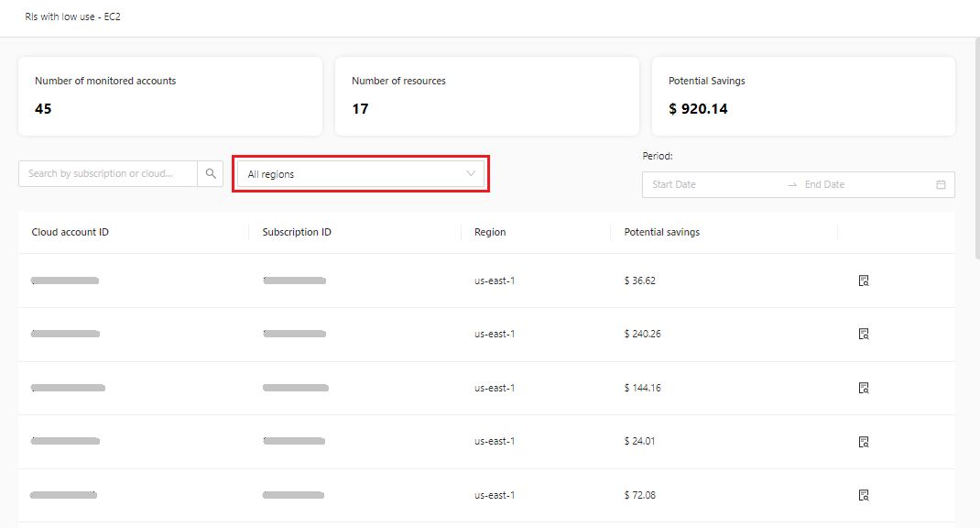Select the Number of monitored accounts card
Screen dimensions: 980x528
click(170, 96)
